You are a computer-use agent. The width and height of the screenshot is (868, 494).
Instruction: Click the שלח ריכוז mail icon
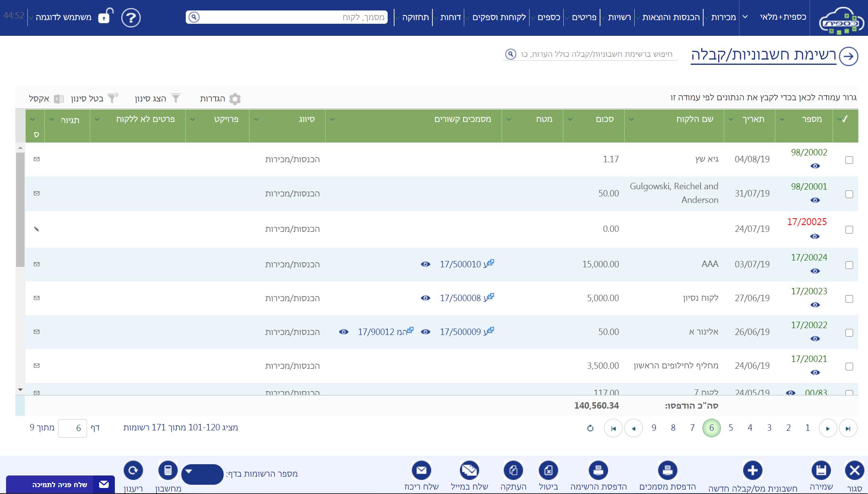coord(422,470)
